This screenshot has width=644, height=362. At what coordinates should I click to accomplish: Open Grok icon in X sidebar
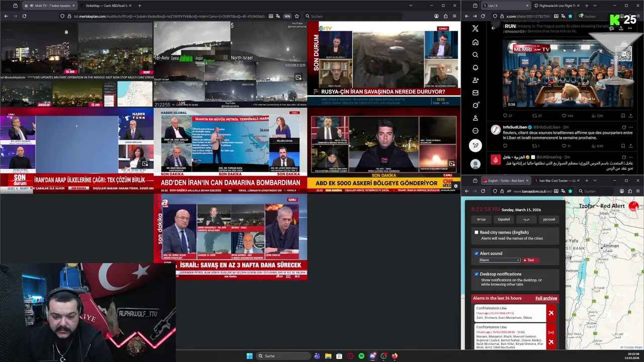tap(475, 105)
